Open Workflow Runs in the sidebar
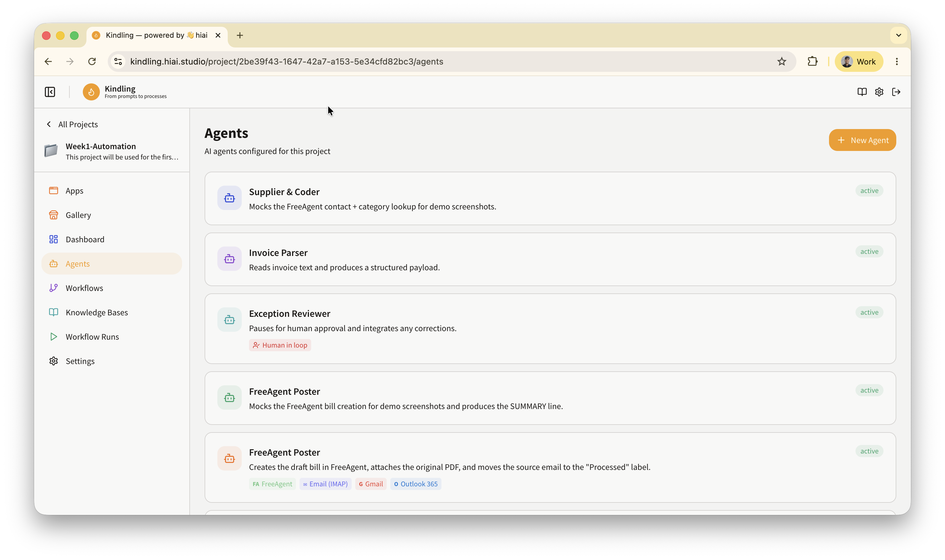 pyautogui.click(x=112, y=337)
